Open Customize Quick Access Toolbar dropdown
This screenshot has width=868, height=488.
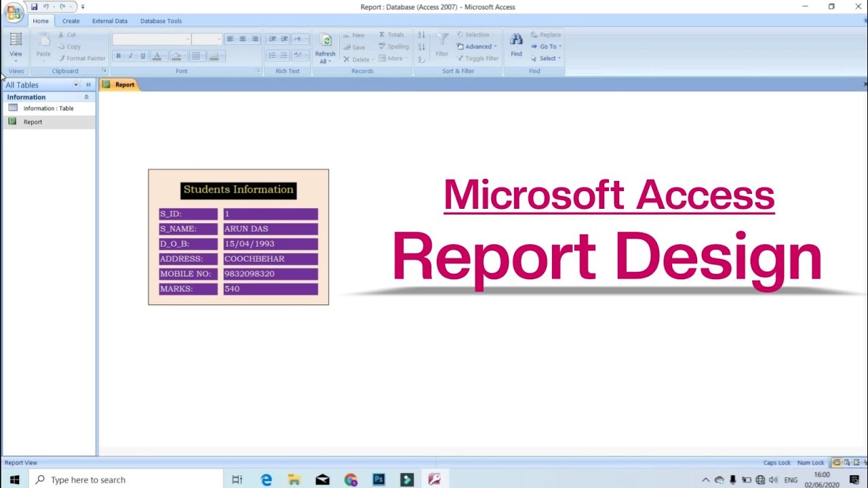coord(83,7)
